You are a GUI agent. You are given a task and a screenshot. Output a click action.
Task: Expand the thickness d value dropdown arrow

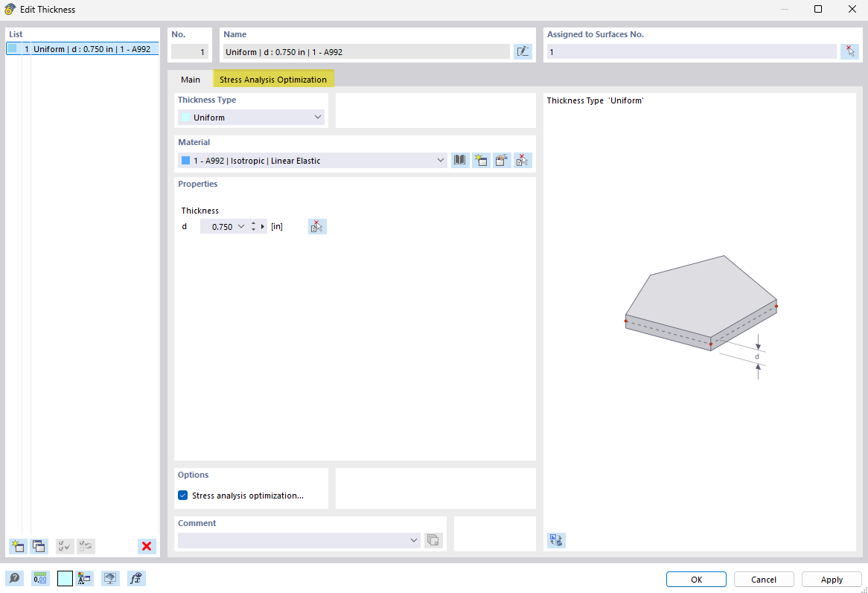(x=240, y=226)
